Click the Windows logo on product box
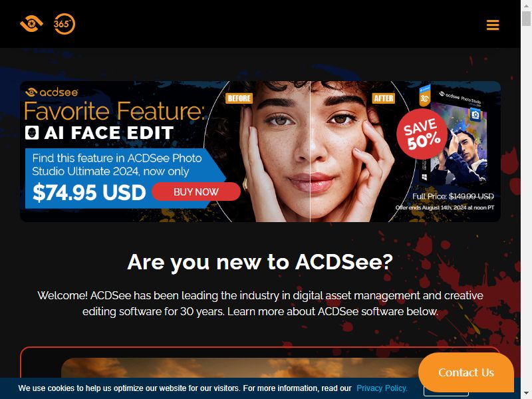Screen dimensions: 532x399 point(424,177)
